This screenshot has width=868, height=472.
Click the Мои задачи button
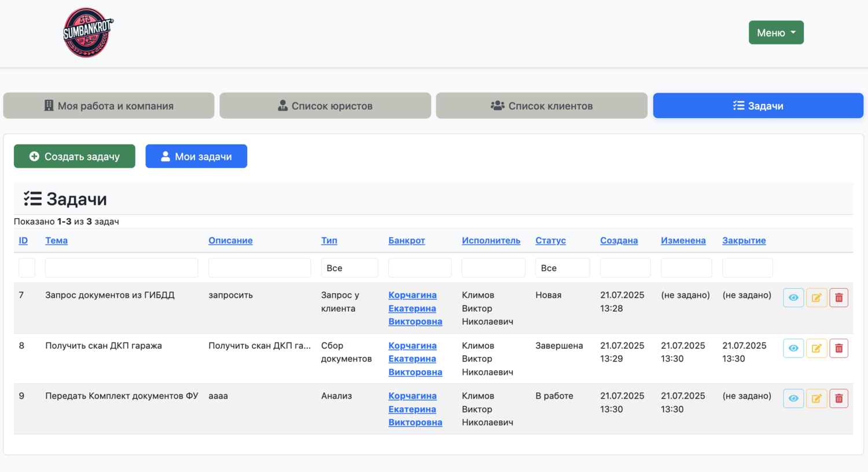tap(196, 156)
